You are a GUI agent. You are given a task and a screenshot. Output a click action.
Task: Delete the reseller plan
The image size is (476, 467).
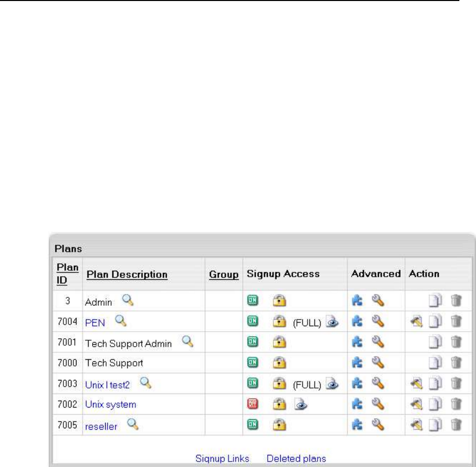(x=456, y=424)
